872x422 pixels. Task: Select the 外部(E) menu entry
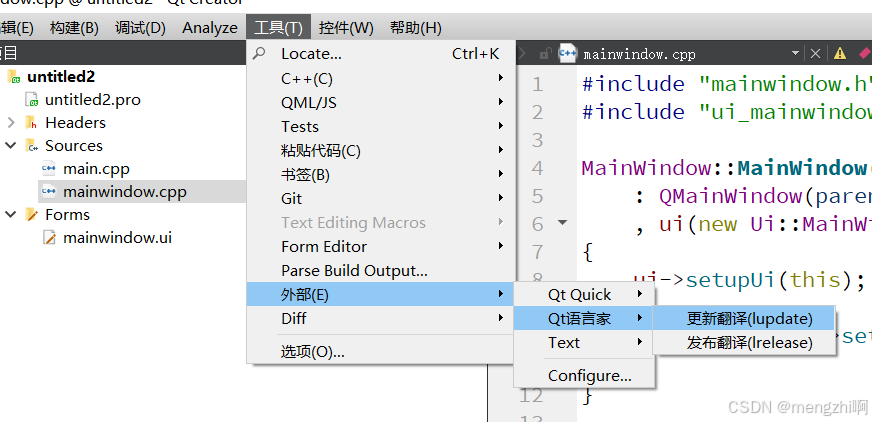point(381,294)
